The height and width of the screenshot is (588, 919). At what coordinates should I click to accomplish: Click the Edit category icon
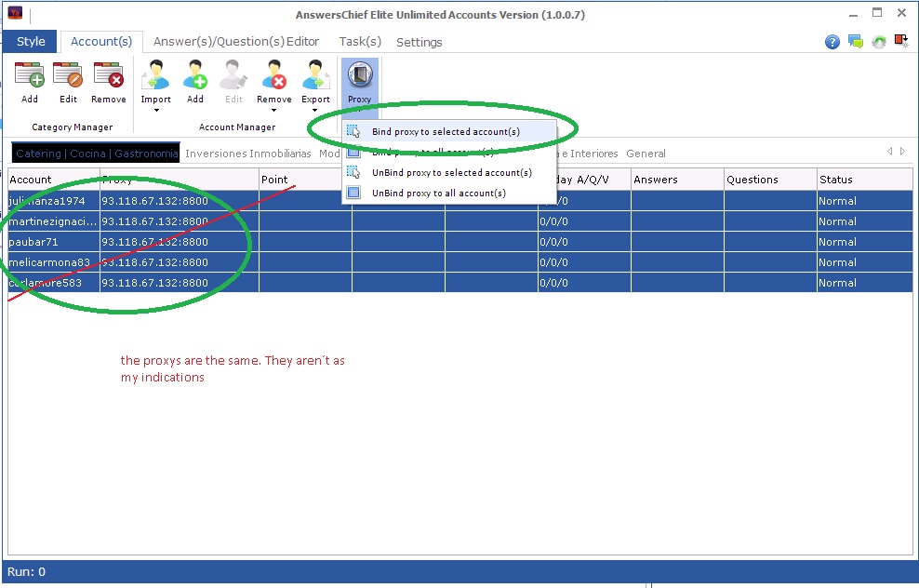[x=68, y=81]
